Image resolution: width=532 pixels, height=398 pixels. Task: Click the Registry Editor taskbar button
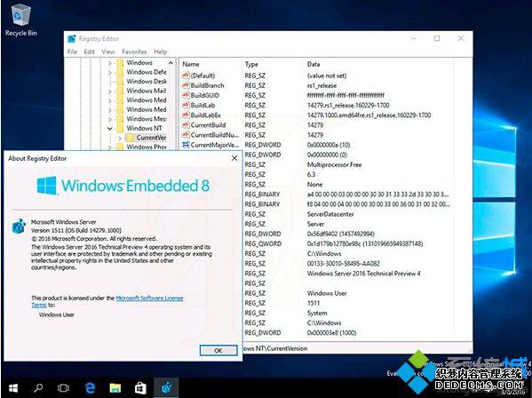(166, 387)
